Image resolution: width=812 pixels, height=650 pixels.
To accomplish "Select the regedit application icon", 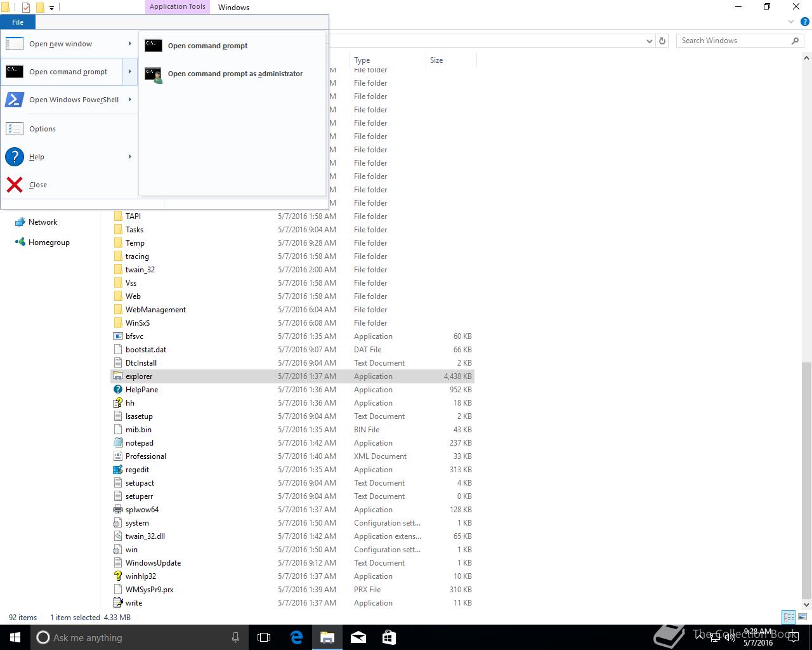I will point(118,470).
